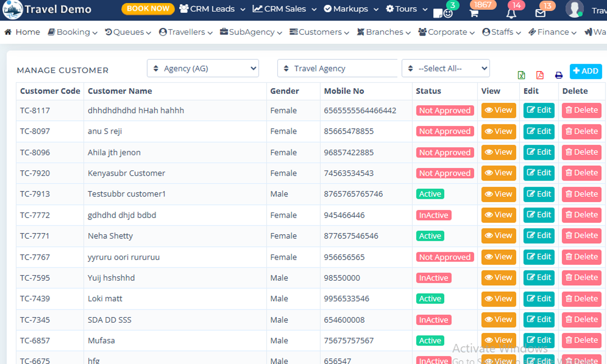
Task: Print the customer list
Action: pos(559,75)
